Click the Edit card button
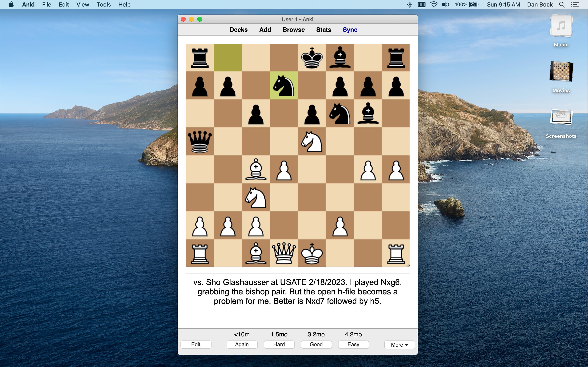Image resolution: width=588 pixels, height=367 pixels. pyautogui.click(x=196, y=344)
